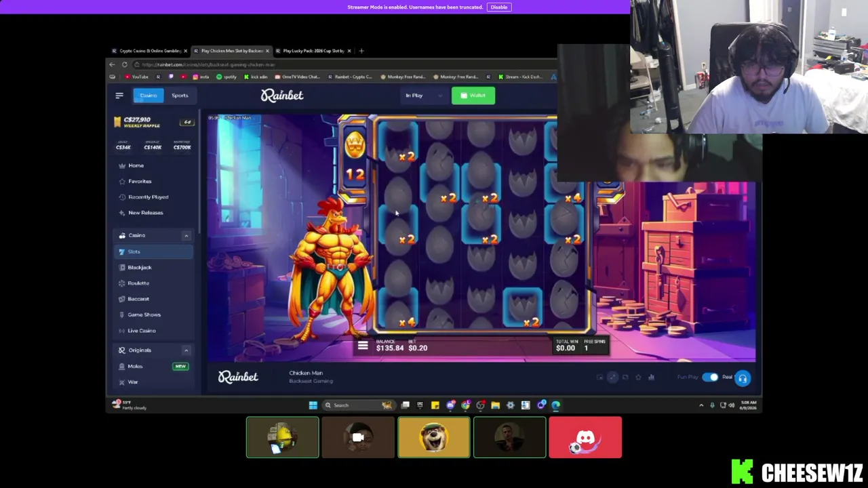
Task: Switch to the Crypto Casino browser tab
Action: (151, 51)
